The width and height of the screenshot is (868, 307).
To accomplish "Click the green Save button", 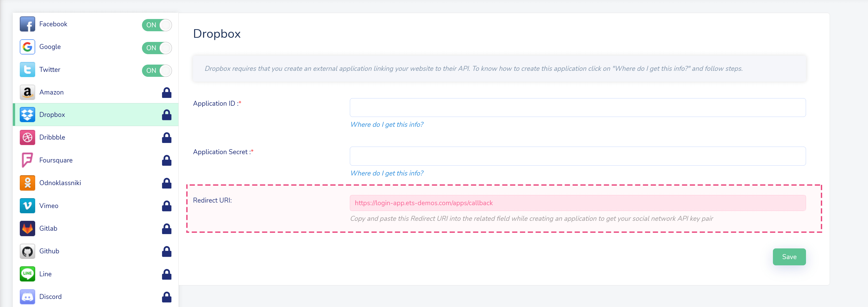I will coord(789,257).
